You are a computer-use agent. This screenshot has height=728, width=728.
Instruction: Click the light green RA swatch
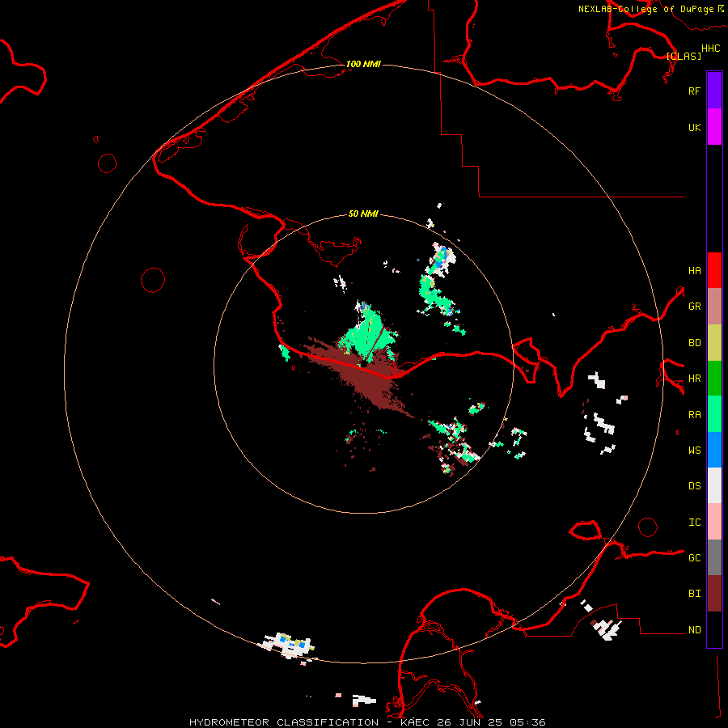coord(714,414)
